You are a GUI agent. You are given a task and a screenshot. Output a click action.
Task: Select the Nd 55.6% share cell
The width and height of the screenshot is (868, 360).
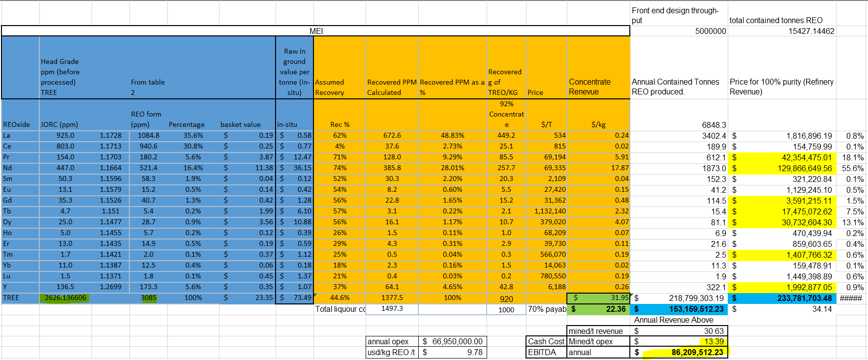(851, 168)
